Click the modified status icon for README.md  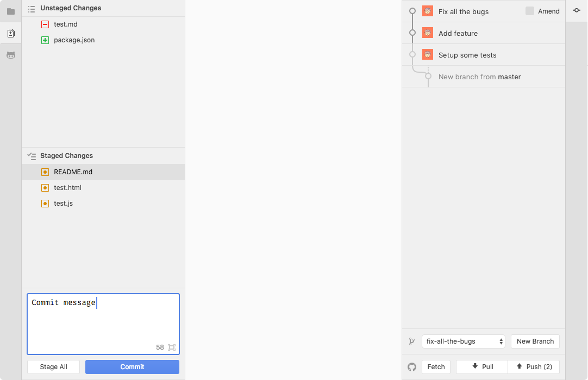tap(45, 172)
